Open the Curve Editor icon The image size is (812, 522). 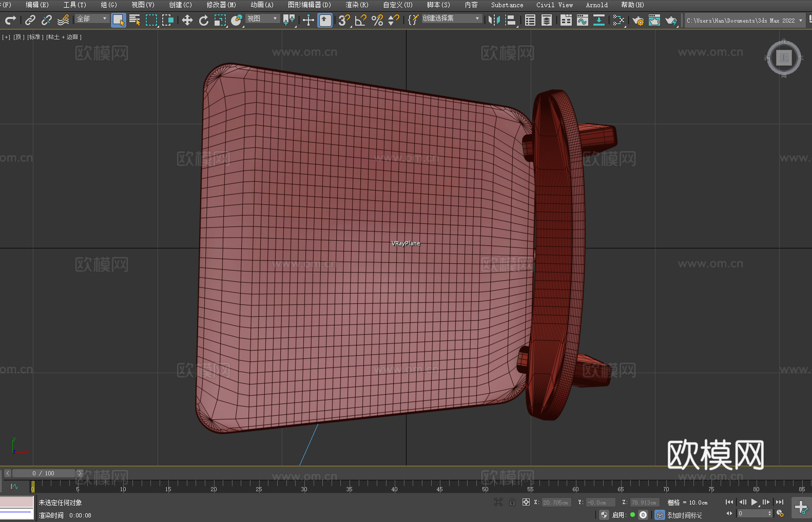point(583,20)
